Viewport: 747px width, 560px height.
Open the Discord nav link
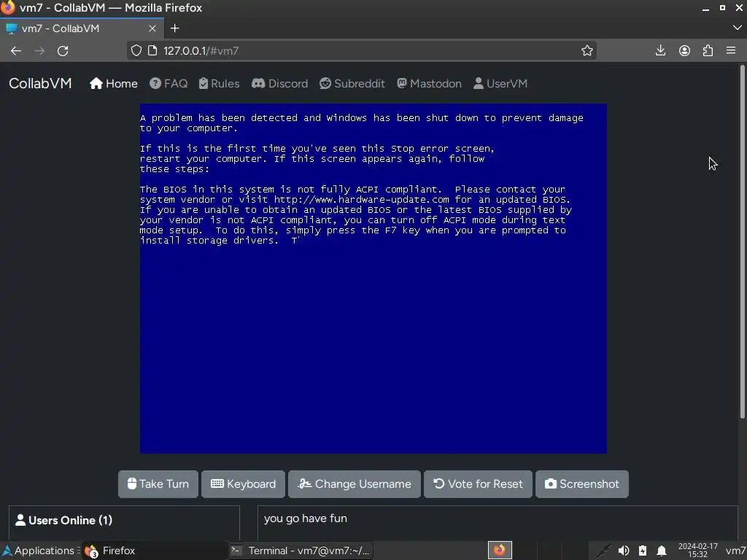coord(279,83)
